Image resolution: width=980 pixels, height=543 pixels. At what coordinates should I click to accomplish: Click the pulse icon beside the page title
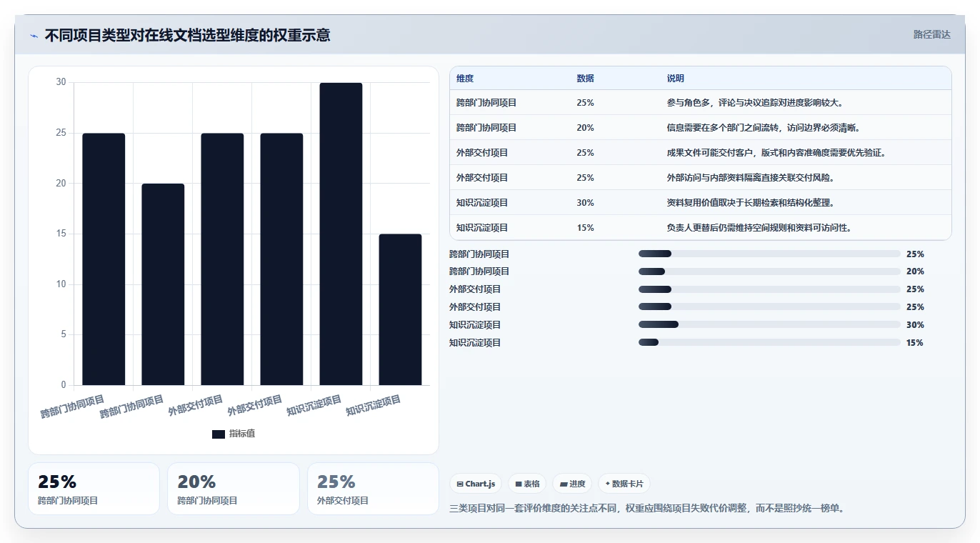(34, 36)
